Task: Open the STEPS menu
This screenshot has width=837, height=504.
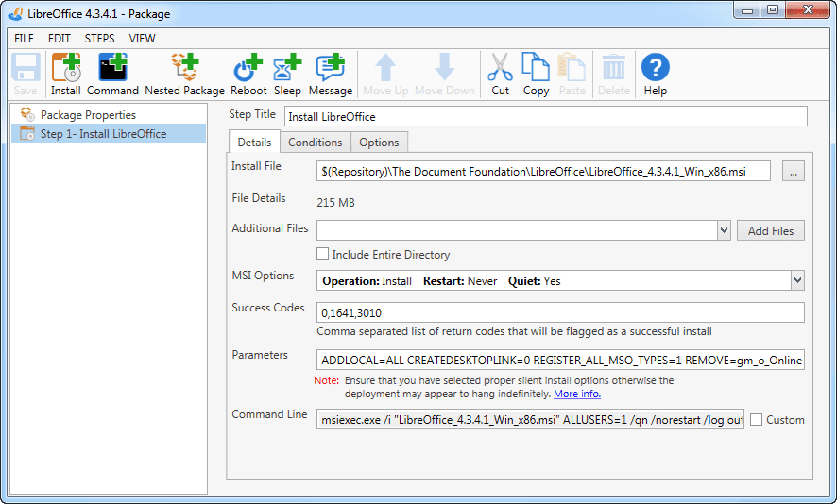Action: [x=99, y=39]
